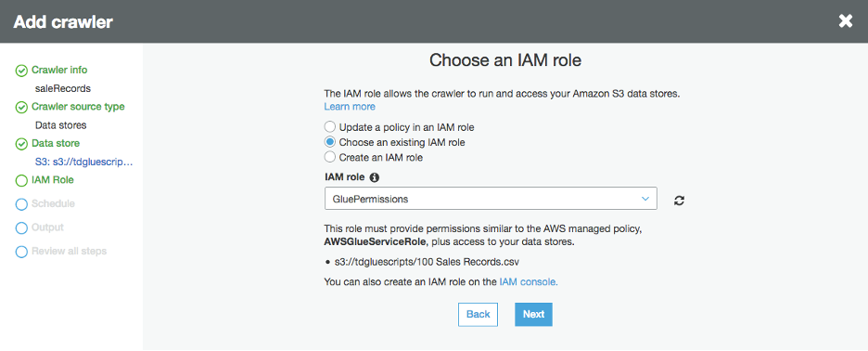Click the Data store checkmark icon
Viewport: 868px width, 351px height.
click(x=21, y=144)
